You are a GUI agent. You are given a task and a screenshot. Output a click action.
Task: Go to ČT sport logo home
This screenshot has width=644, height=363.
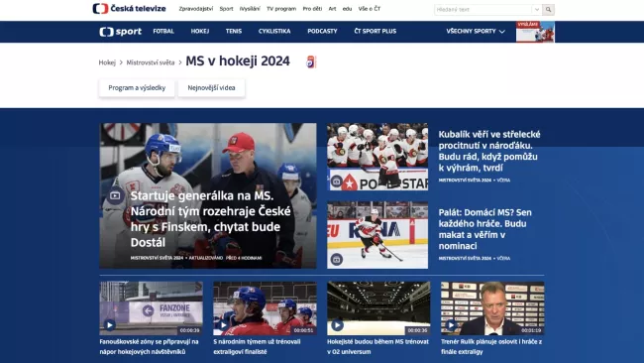(120, 32)
